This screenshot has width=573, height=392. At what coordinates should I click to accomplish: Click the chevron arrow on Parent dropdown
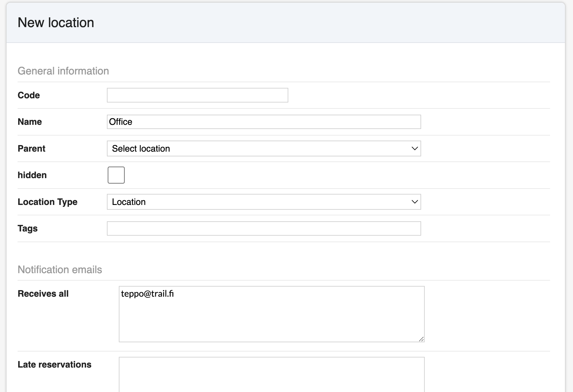[x=414, y=149]
